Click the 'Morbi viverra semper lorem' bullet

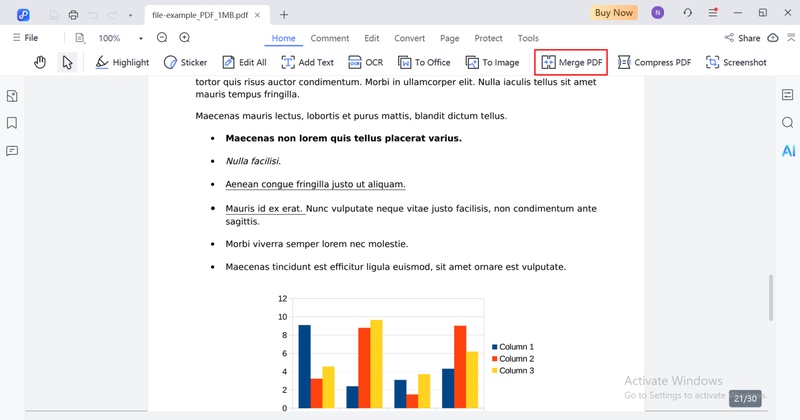click(x=317, y=244)
